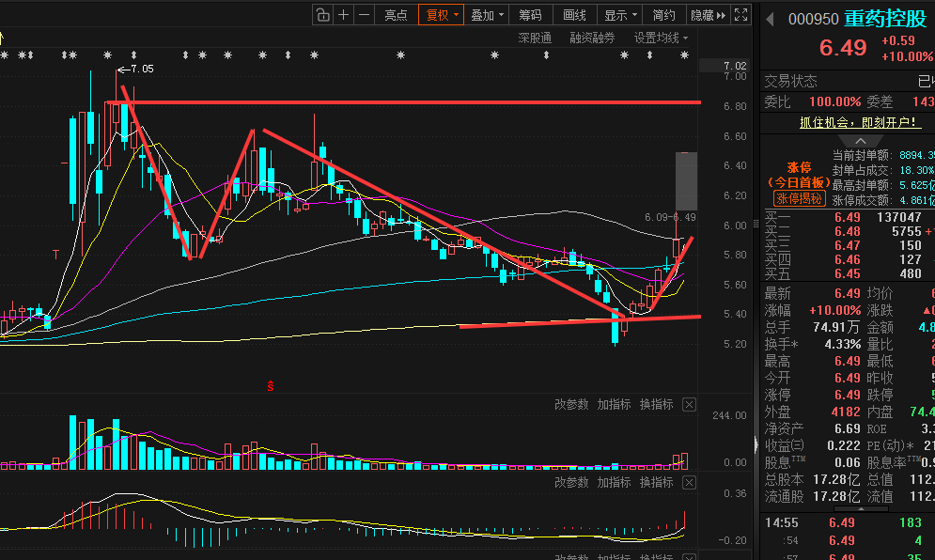Image resolution: width=935 pixels, height=560 pixels.
Task: Close the MACD indicator panel
Action: pos(690,482)
